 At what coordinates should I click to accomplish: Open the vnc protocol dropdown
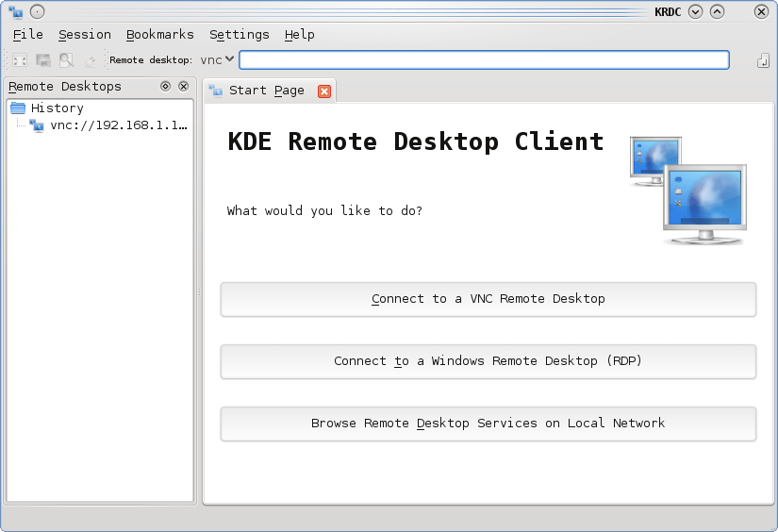pos(217,60)
